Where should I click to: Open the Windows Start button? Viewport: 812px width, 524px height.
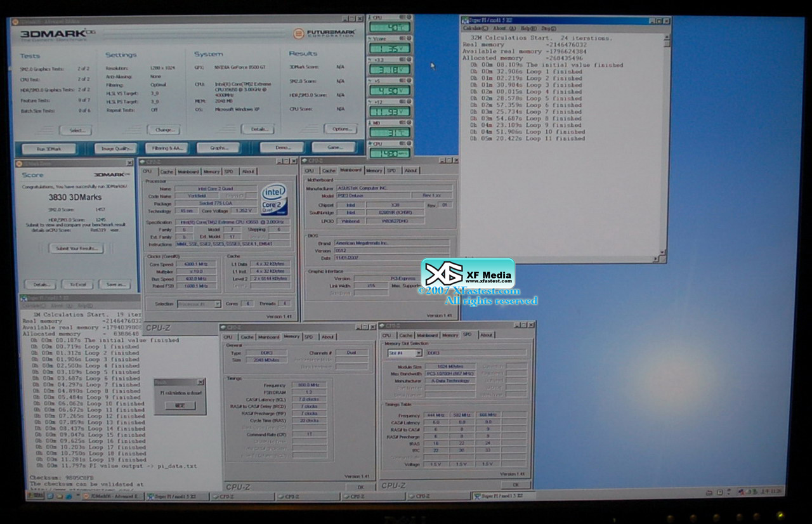[35, 495]
